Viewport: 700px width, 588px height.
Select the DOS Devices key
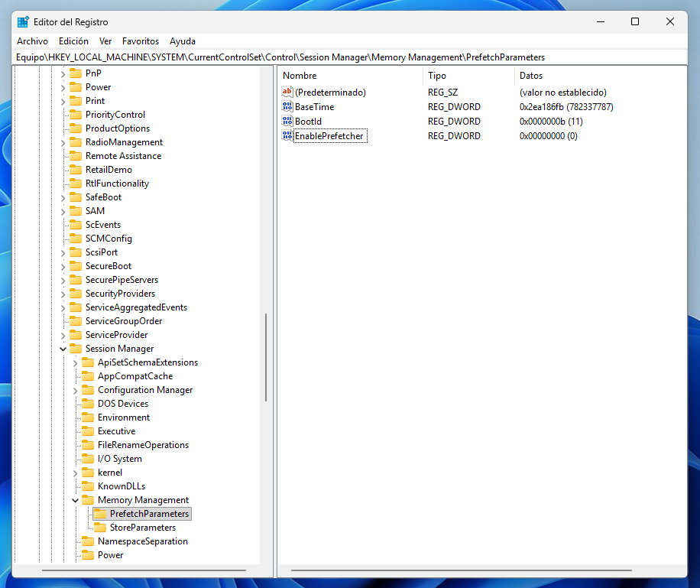click(123, 404)
